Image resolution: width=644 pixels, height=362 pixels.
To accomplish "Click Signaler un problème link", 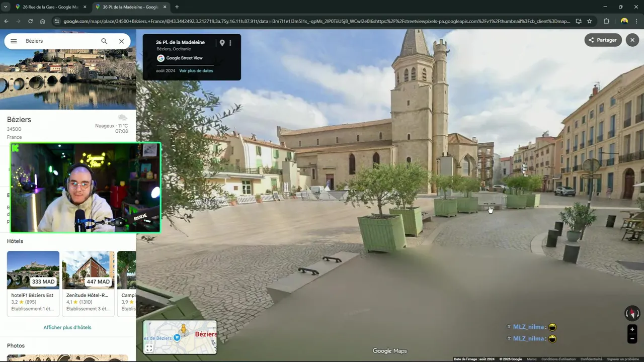I will [x=623, y=359].
